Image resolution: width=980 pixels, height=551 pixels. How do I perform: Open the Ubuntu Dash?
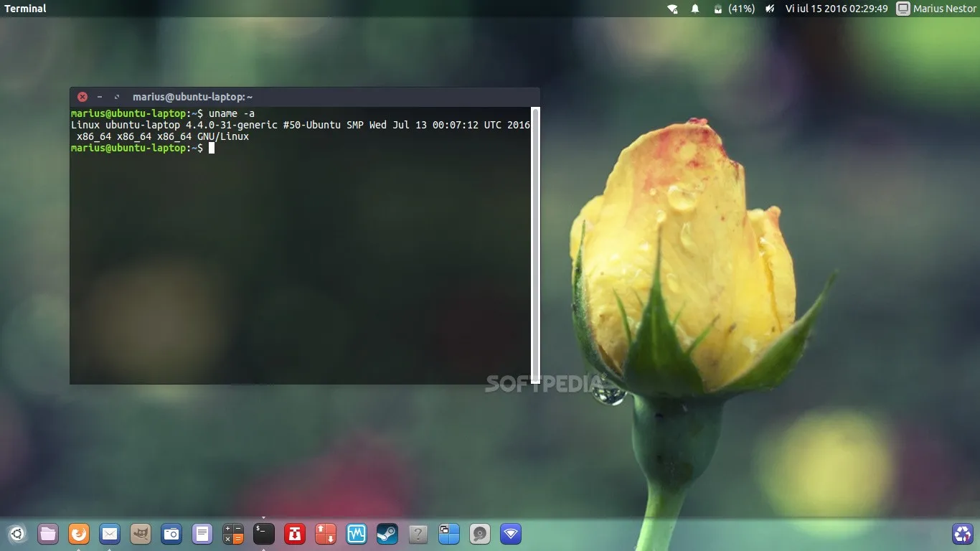(x=17, y=534)
